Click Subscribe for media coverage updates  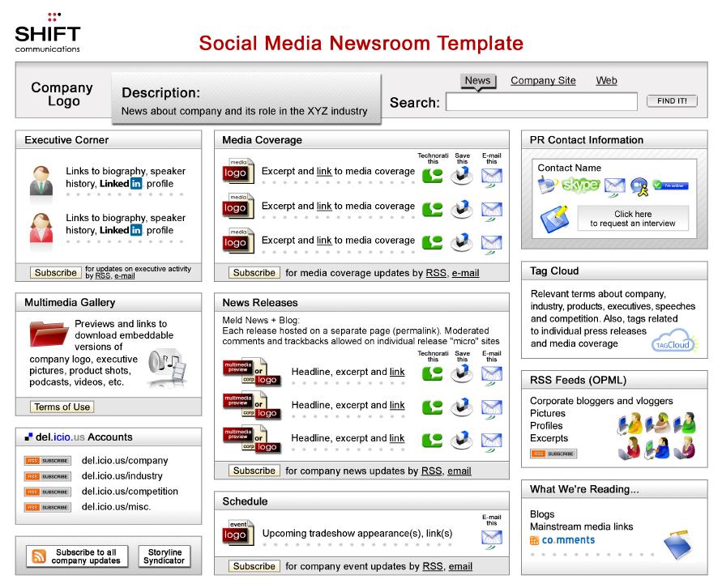point(254,273)
